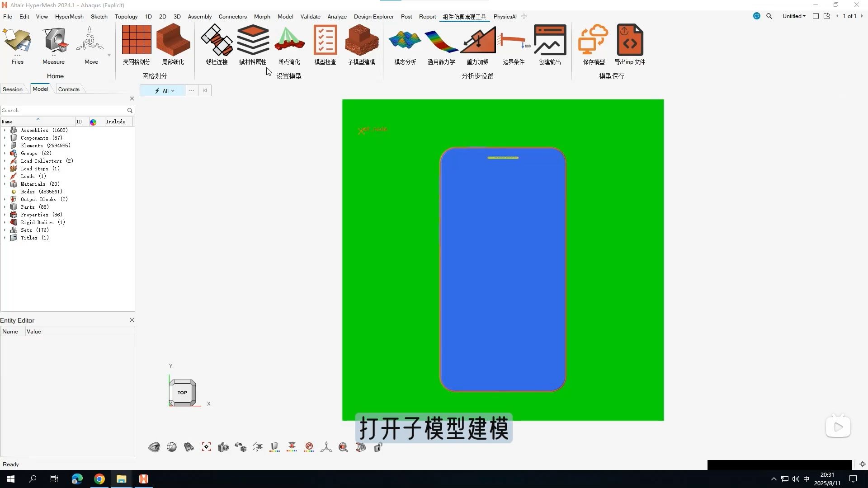Open the Morph menu
The height and width of the screenshot is (488, 868).
[x=262, y=16]
